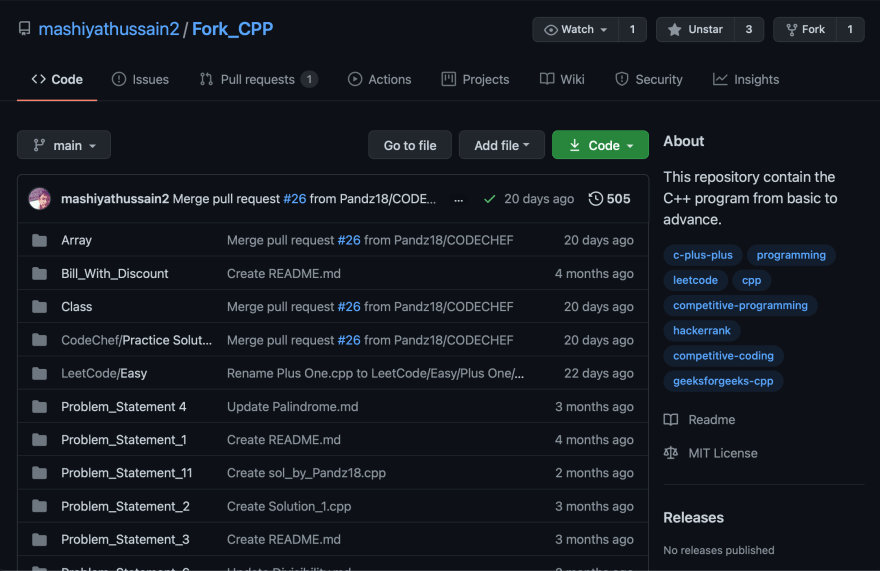
Task: Open the watchers count of 1
Action: (x=632, y=29)
